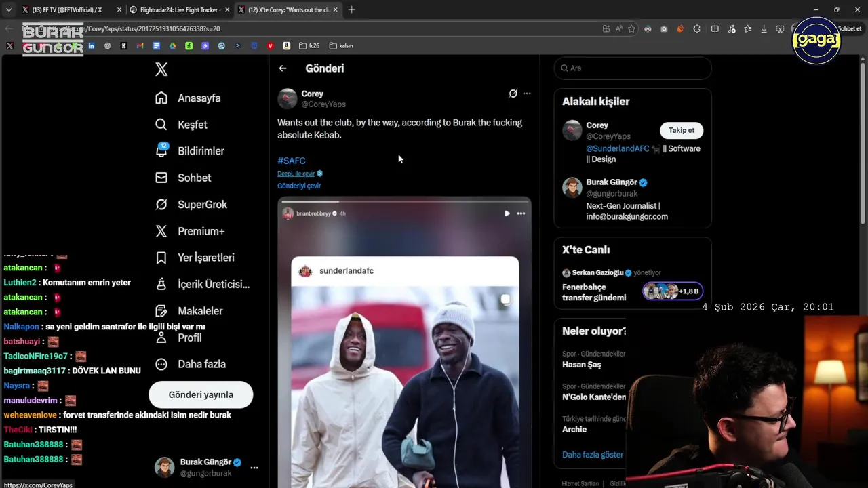Screen dimensions: 868x488
Task: Open Burak Güngör in Alakalı kişiler
Action: (x=612, y=182)
